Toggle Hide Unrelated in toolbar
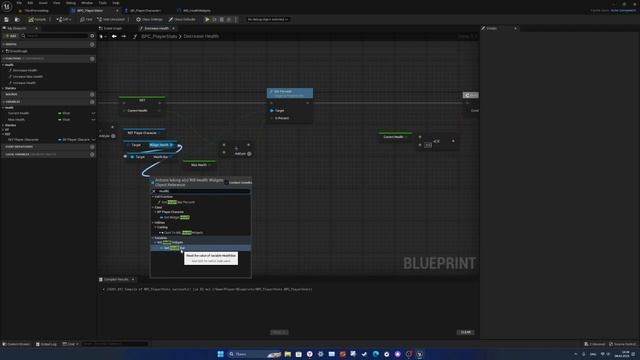This screenshot has width=640, height=360. 111,19
